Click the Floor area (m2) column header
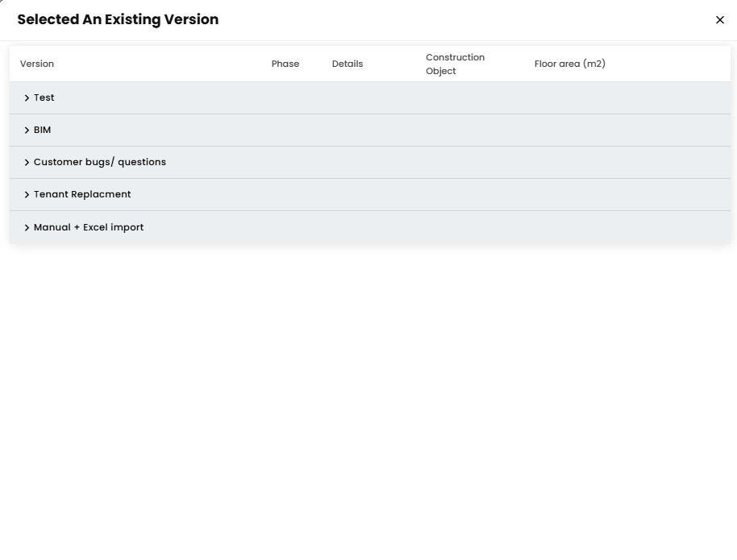The width and height of the screenshot is (737, 560). tap(569, 64)
